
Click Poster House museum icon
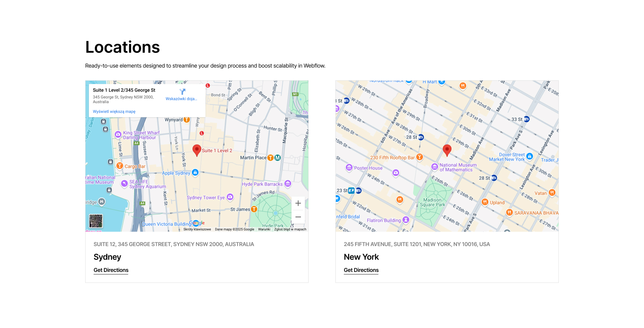(x=349, y=168)
